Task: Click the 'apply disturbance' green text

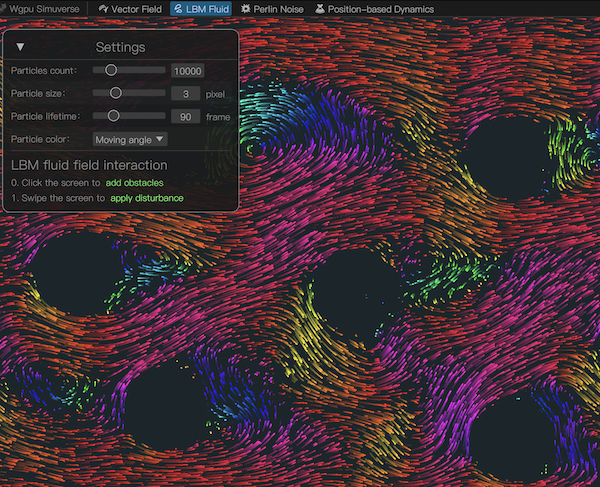Action: point(147,198)
